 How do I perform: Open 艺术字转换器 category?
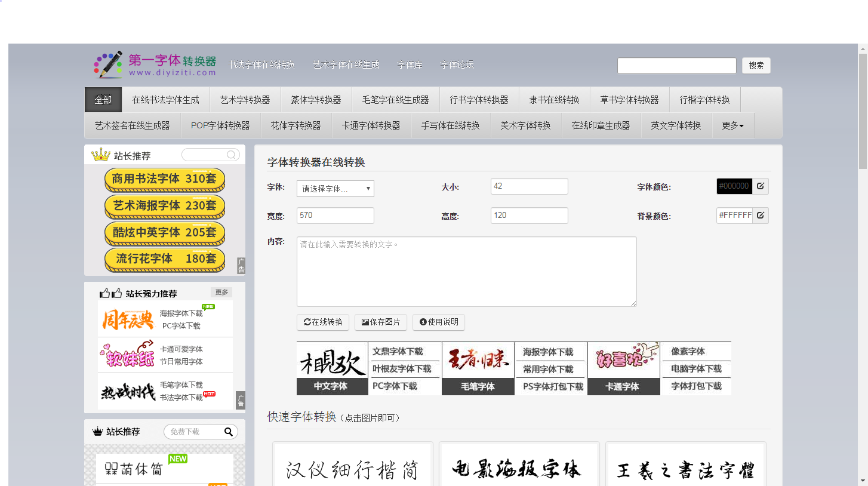[x=245, y=100]
